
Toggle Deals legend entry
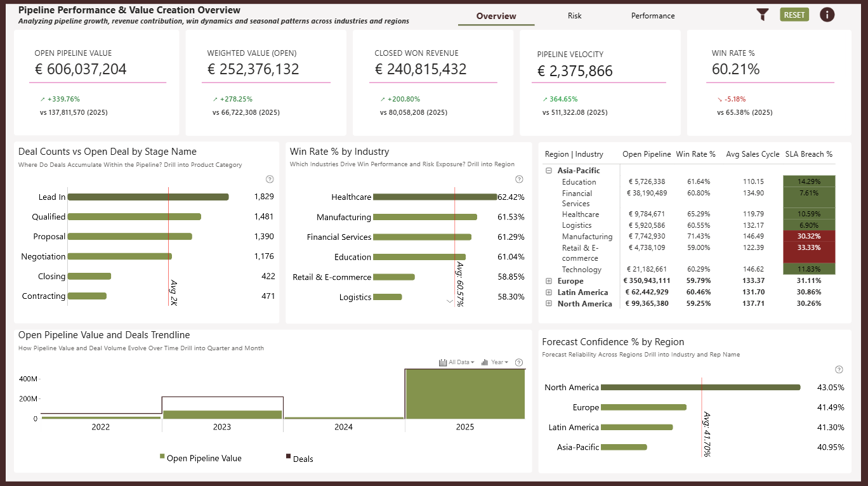pos(299,458)
